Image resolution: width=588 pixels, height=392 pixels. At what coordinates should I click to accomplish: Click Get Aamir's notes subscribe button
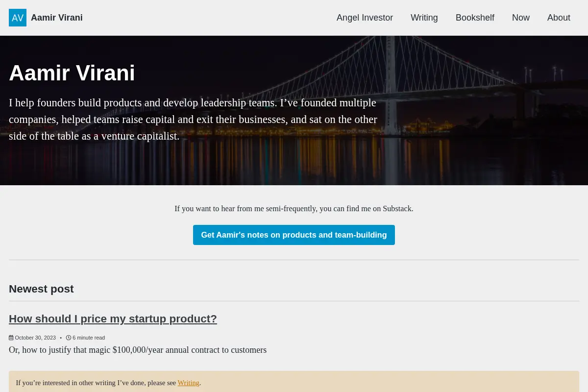(x=294, y=235)
